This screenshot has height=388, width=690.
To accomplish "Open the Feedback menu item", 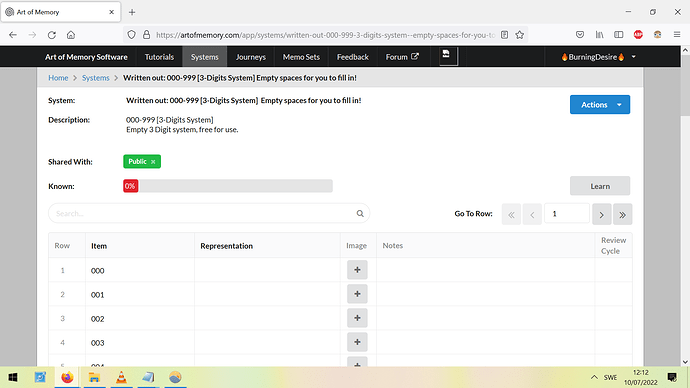I will pyautogui.click(x=353, y=57).
